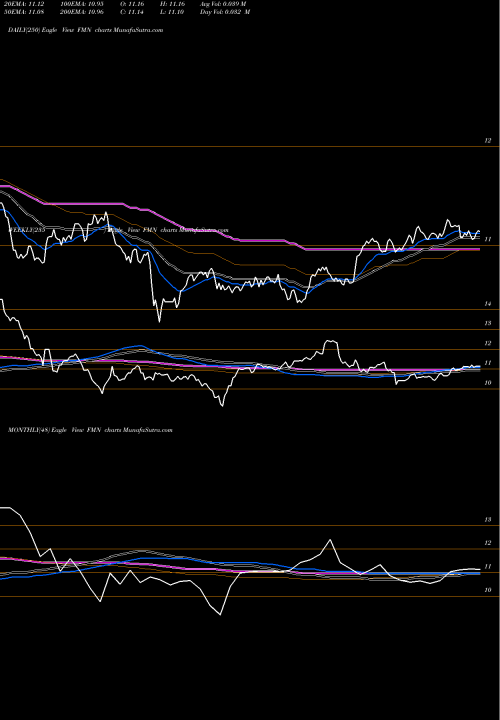500x720 pixels.
Task: Click the 13 price label on monthly chart
Action: tap(488, 520)
